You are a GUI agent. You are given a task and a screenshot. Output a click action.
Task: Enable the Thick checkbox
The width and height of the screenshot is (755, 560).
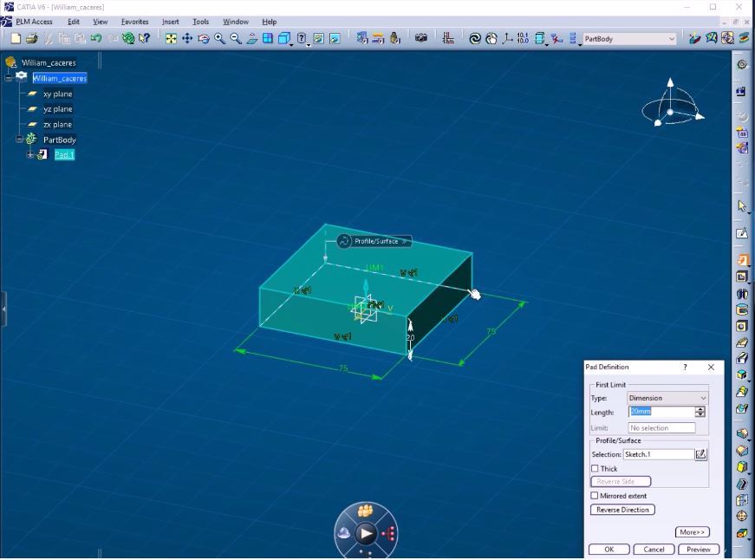click(595, 469)
